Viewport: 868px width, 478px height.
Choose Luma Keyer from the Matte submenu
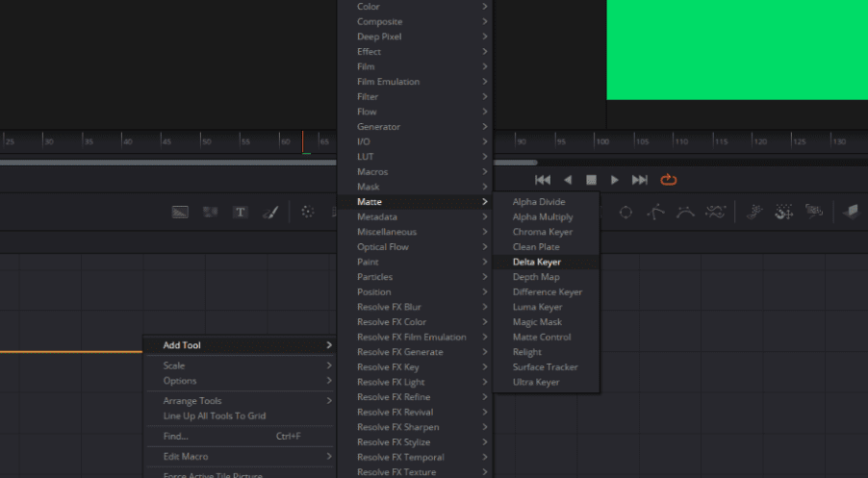(x=546, y=307)
